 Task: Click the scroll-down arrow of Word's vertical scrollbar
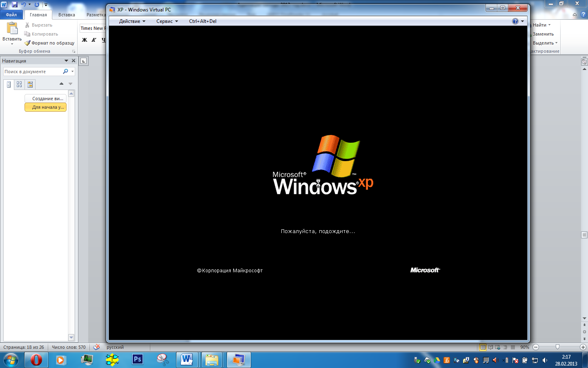click(584, 318)
